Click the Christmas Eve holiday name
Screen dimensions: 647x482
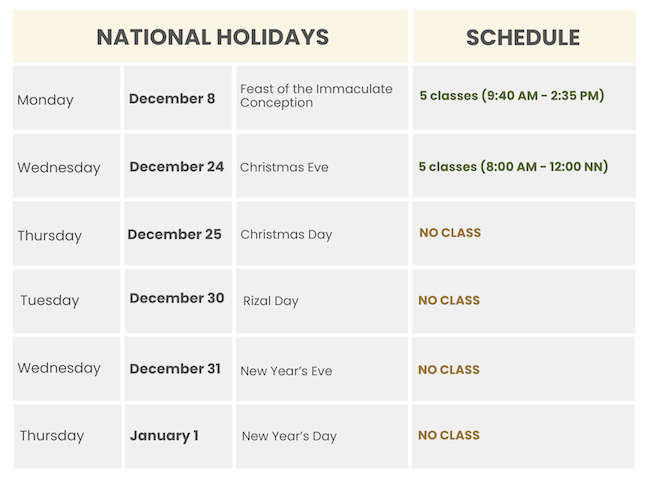click(x=284, y=167)
